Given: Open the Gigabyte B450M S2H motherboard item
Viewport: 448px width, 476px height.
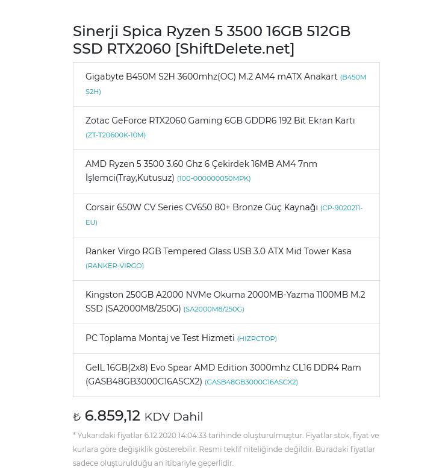Looking at the screenshot, I should click(x=211, y=77).
